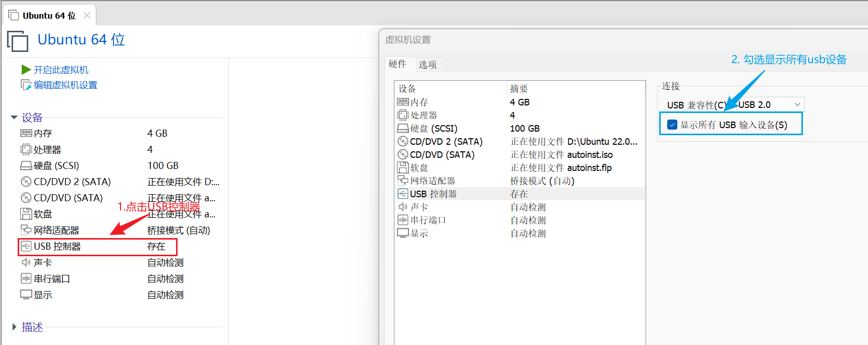868x345 pixels.
Task: Click the display monitor icon in left list
Action: [26, 295]
